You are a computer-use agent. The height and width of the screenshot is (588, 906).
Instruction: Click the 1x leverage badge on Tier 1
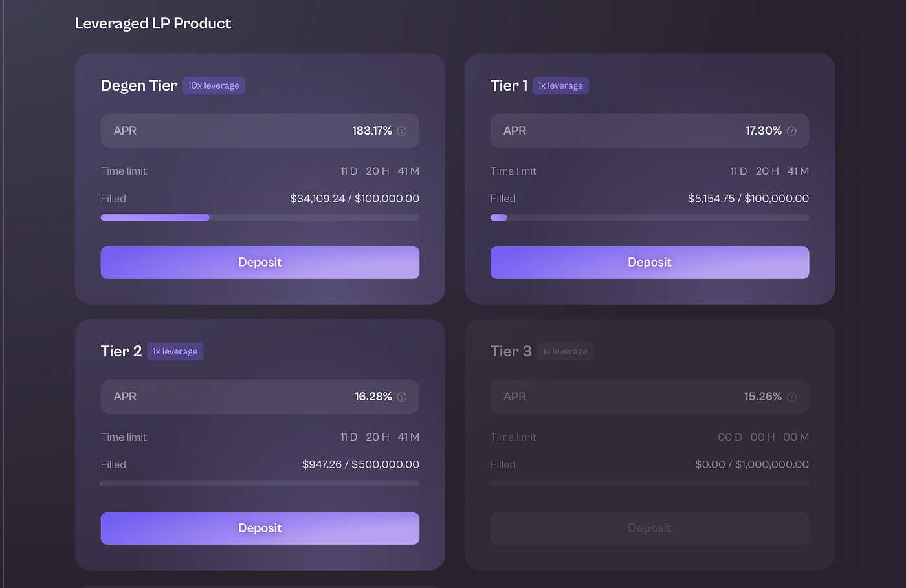[560, 85]
